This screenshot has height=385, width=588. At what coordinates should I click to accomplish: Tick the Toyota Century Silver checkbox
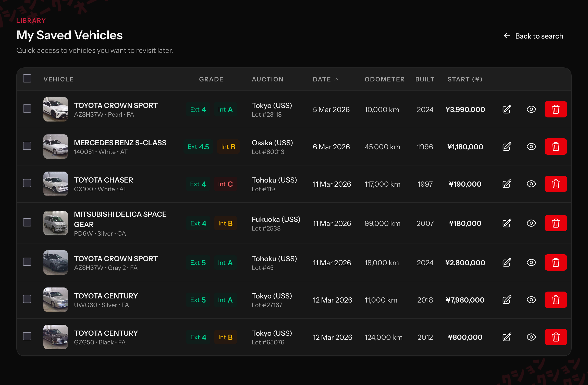point(27,299)
